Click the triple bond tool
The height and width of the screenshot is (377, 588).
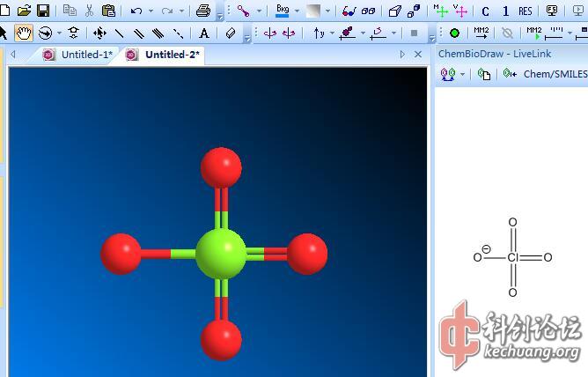(158, 33)
